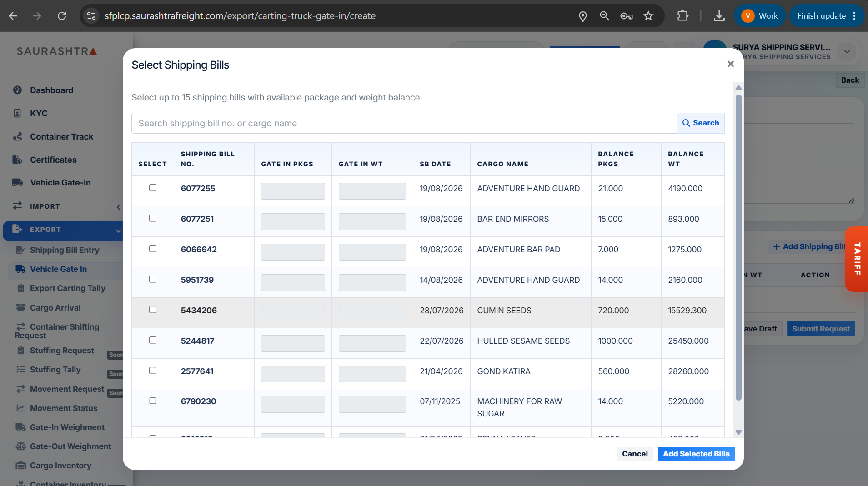Select bill 6790230 checkbox
This screenshot has height=486, width=868.
click(153, 401)
